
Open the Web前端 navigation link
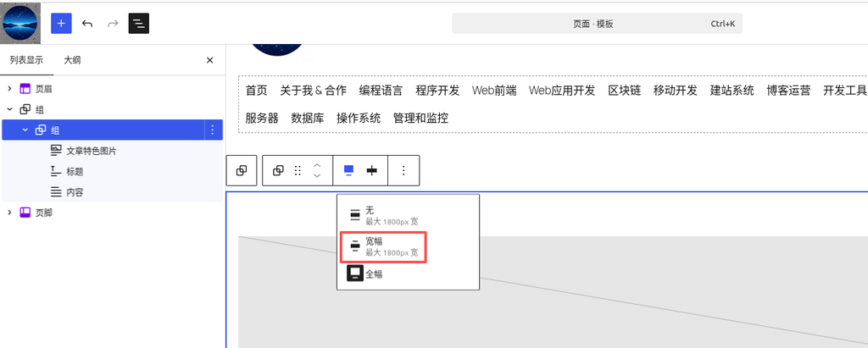click(x=494, y=91)
